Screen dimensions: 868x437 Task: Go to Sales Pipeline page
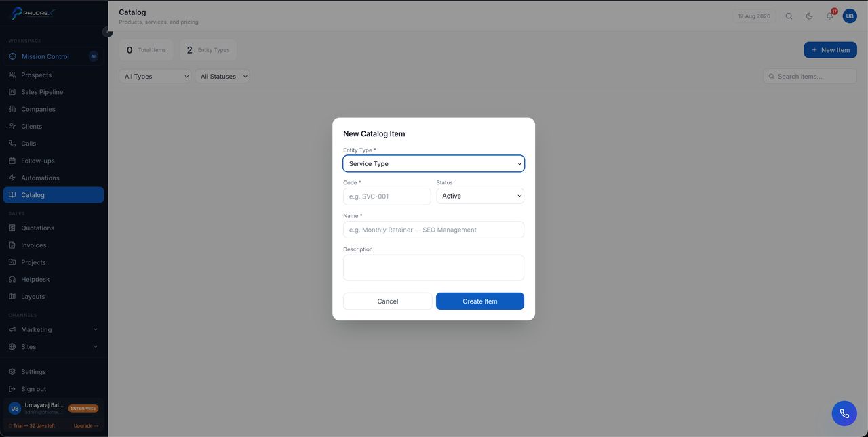[x=53, y=91]
